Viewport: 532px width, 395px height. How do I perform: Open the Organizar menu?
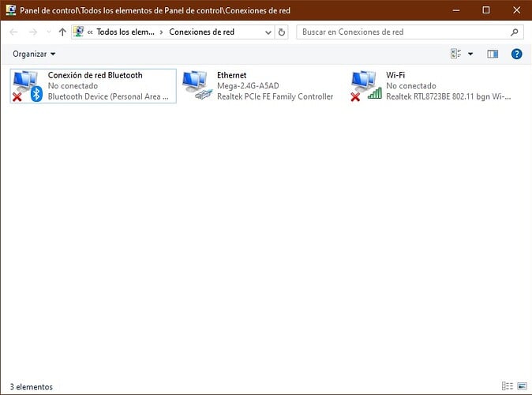click(x=34, y=54)
